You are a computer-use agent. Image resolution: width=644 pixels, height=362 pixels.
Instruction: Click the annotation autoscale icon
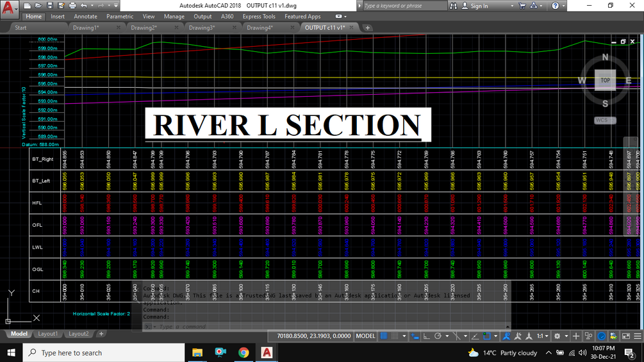[x=518, y=336]
